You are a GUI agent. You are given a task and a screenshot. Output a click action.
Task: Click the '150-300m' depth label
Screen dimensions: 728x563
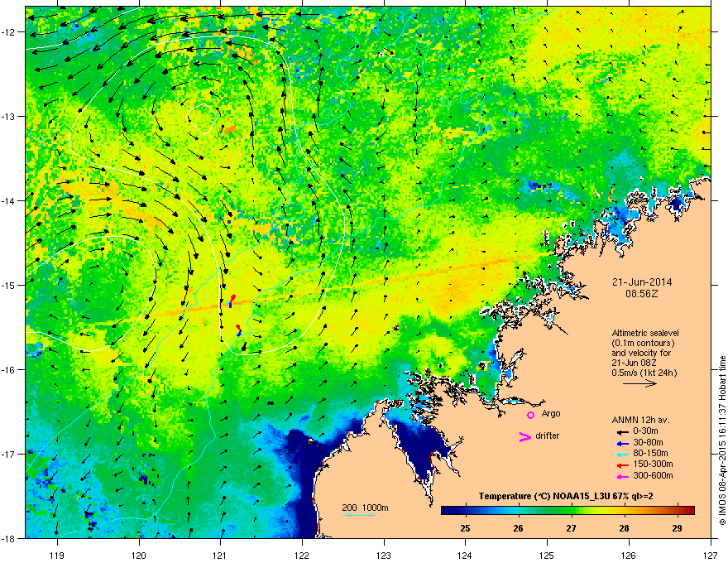click(x=653, y=464)
